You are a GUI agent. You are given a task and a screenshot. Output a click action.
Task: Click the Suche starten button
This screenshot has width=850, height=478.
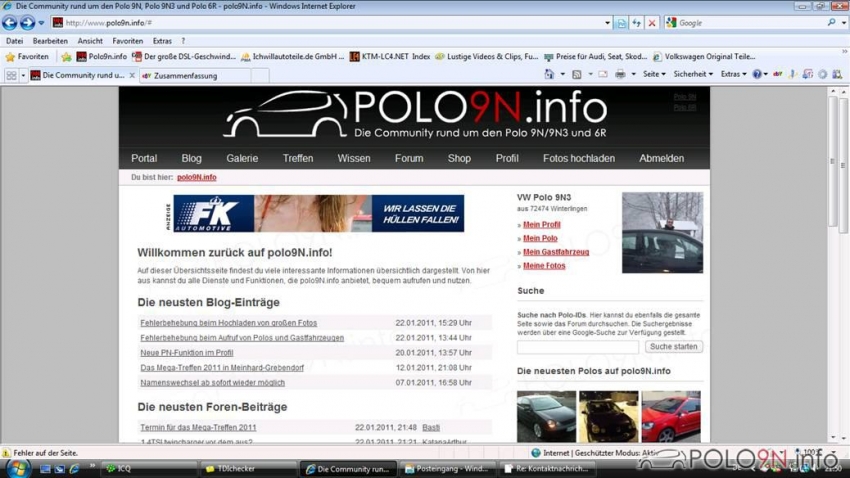[674, 347]
